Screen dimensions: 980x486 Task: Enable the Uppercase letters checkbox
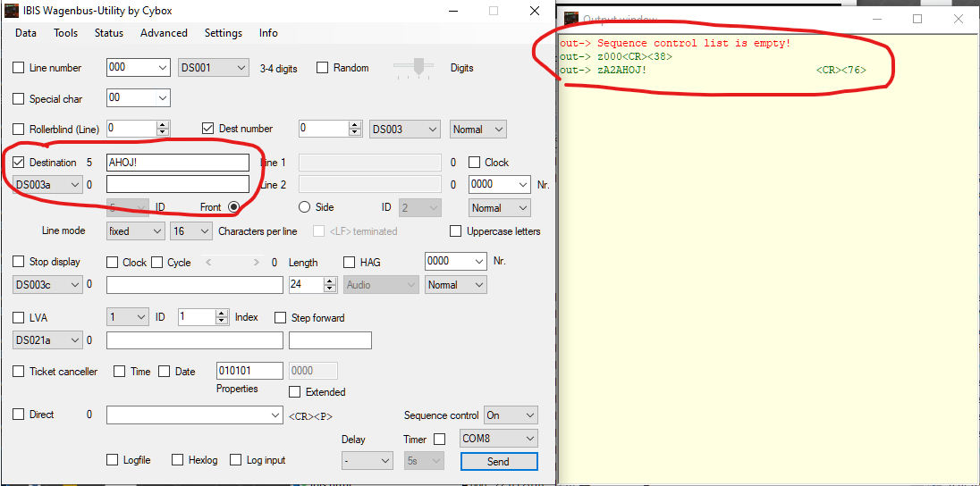pyautogui.click(x=456, y=231)
